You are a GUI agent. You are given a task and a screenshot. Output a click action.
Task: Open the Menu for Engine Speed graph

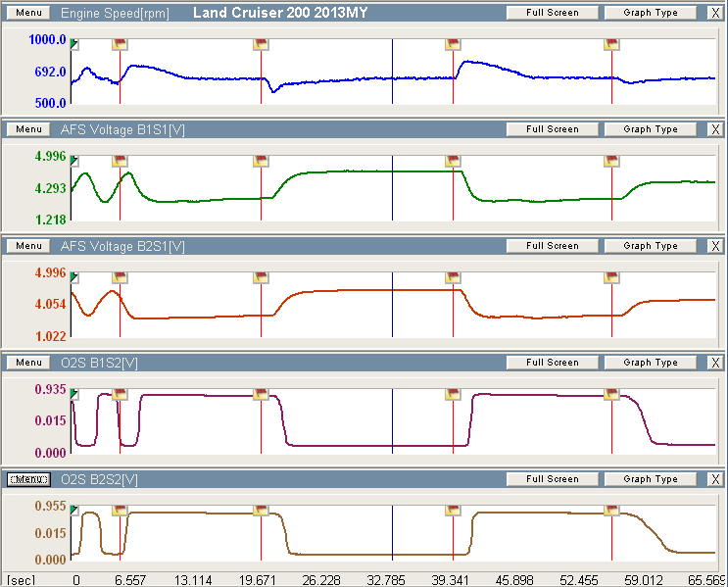pos(28,13)
